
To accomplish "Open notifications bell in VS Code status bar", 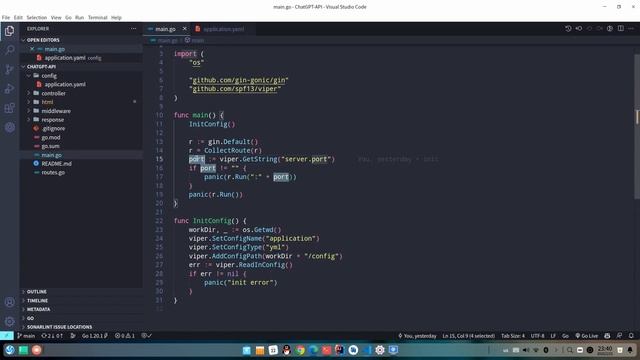I will click(631, 336).
